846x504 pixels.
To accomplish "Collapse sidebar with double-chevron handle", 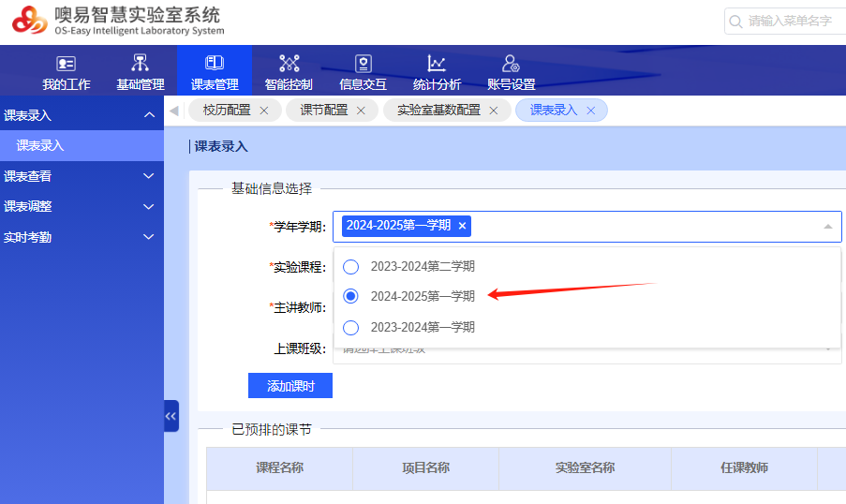I will 171,416.
